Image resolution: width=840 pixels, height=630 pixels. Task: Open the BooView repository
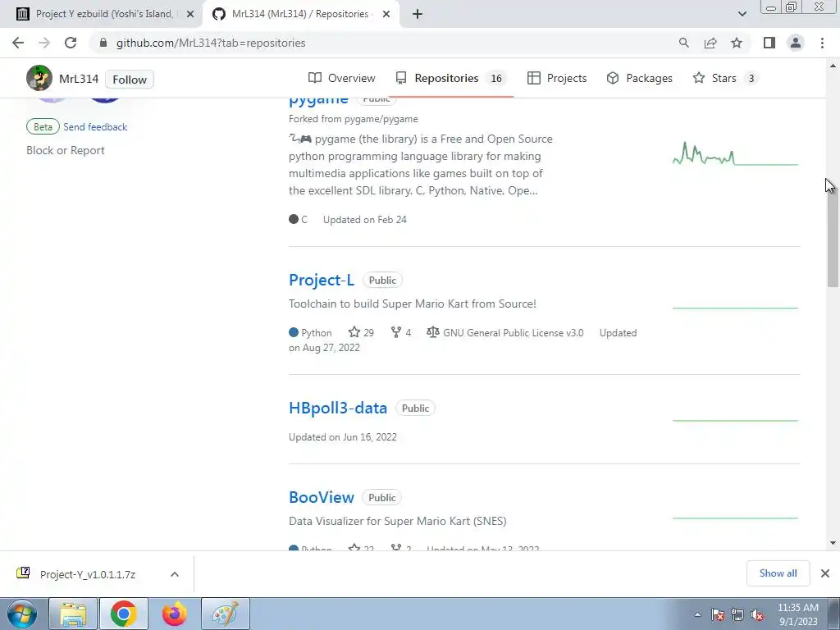coord(322,497)
